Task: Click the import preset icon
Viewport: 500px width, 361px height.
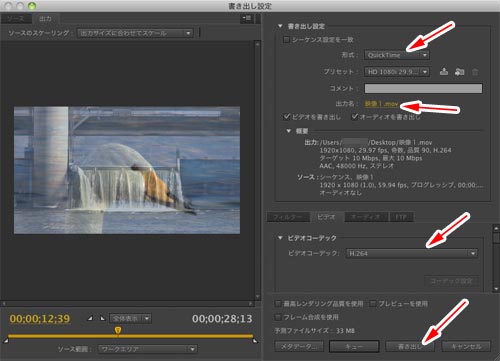Action: click(459, 71)
